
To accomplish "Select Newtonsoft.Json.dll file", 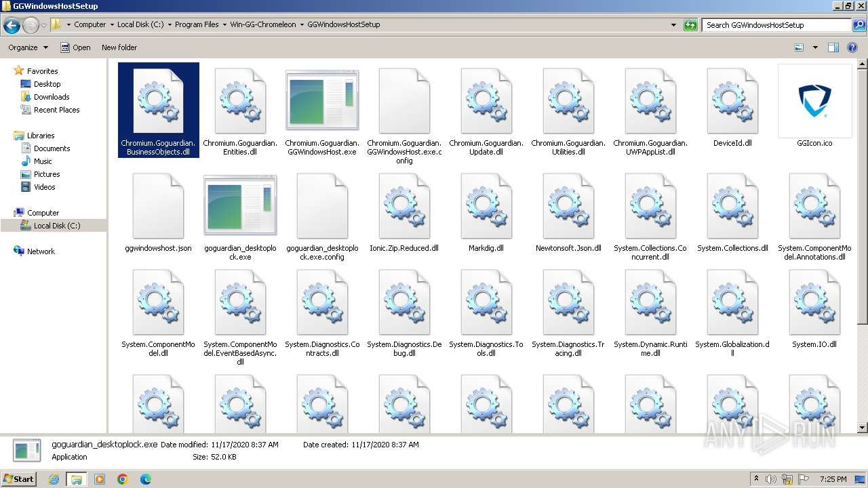I will click(568, 213).
